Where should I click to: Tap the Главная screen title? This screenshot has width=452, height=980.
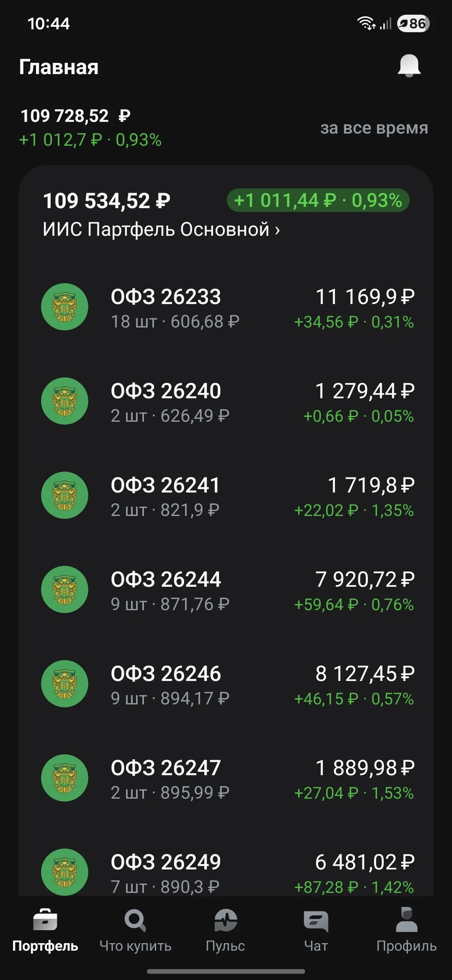pyautogui.click(x=59, y=67)
